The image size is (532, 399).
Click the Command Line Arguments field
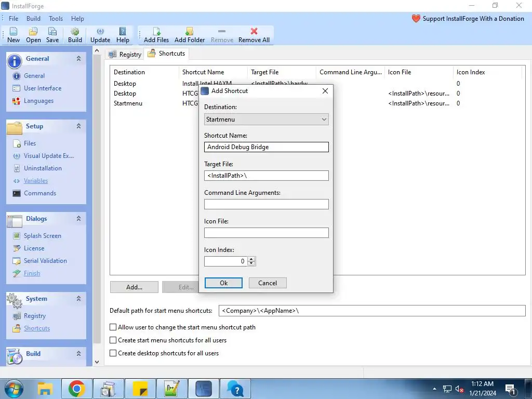(x=267, y=204)
